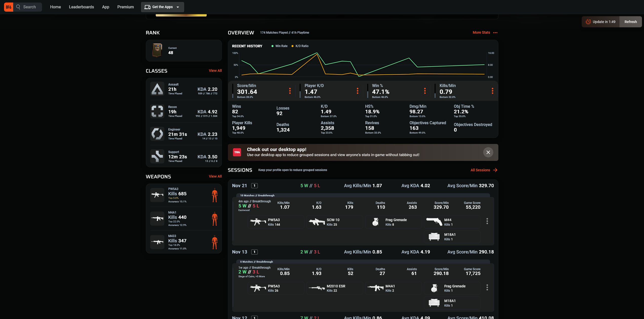
Task: Click the M433 weapon icon
Action: [157, 242]
